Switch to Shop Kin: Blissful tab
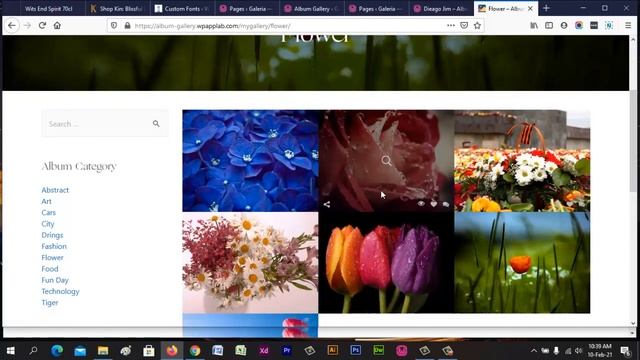Screen dimensions: 640x360 tap(117, 9)
